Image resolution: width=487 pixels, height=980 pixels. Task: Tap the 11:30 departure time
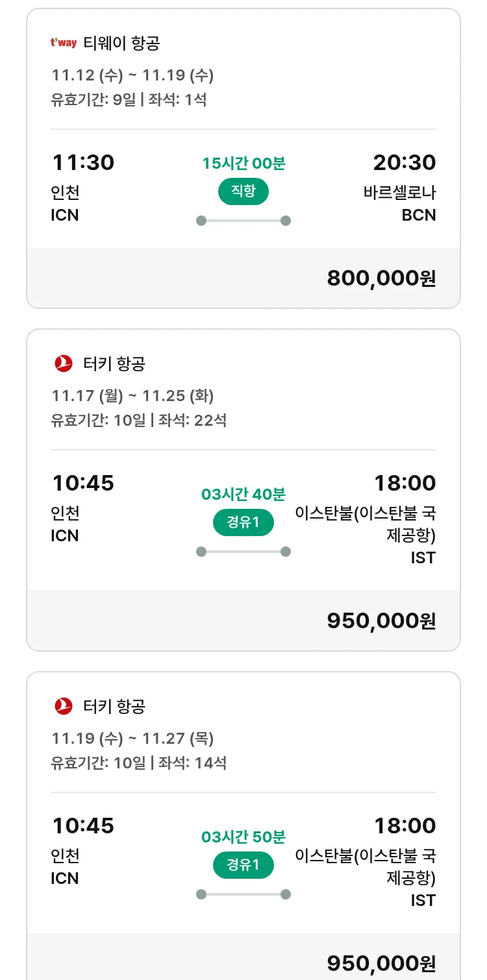tap(82, 162)
